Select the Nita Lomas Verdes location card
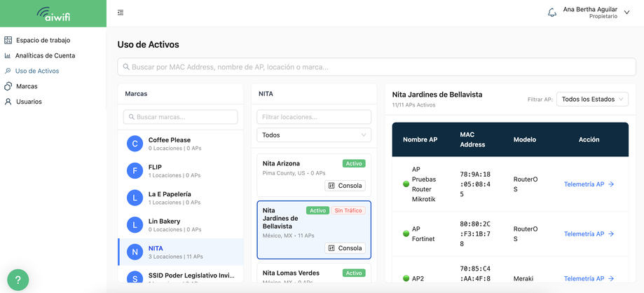Screen dimensions: 644x293 pyautogui.click(x=314, y=273)
